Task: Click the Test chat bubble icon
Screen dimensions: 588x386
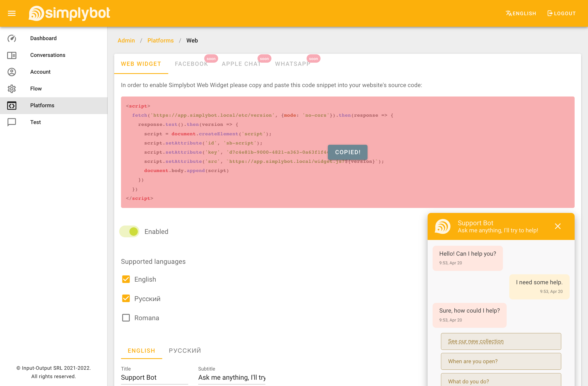Action: (x=12, y=122)
